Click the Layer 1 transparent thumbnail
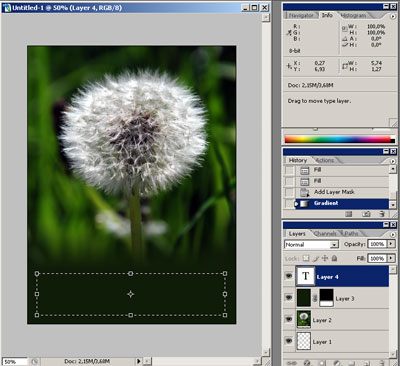The width and height of the screenshot is (400, 366). (303, 341)
